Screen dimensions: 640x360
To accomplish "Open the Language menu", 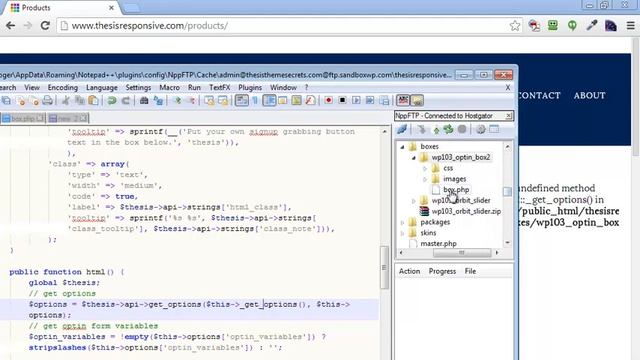I will (102, 87).
